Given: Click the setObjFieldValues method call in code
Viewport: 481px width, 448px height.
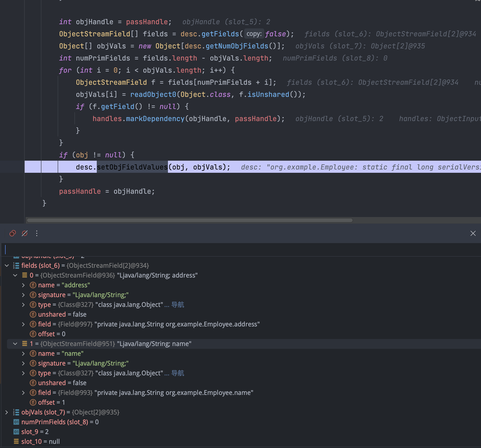Looking at the screenshot, I should [132, 167].
